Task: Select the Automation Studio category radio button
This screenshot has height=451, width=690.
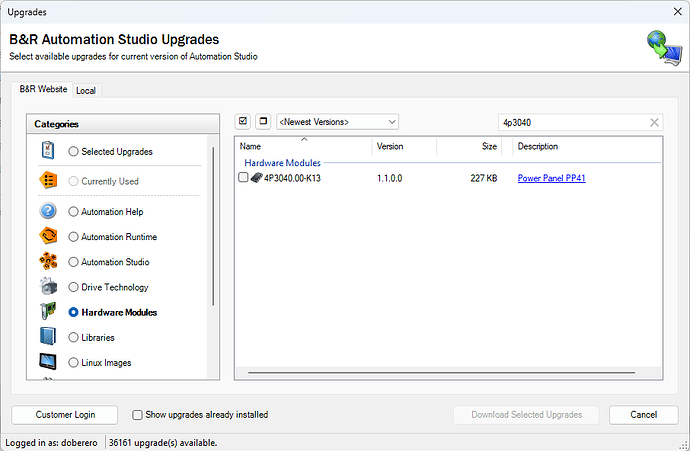Action: click(73, 262)
